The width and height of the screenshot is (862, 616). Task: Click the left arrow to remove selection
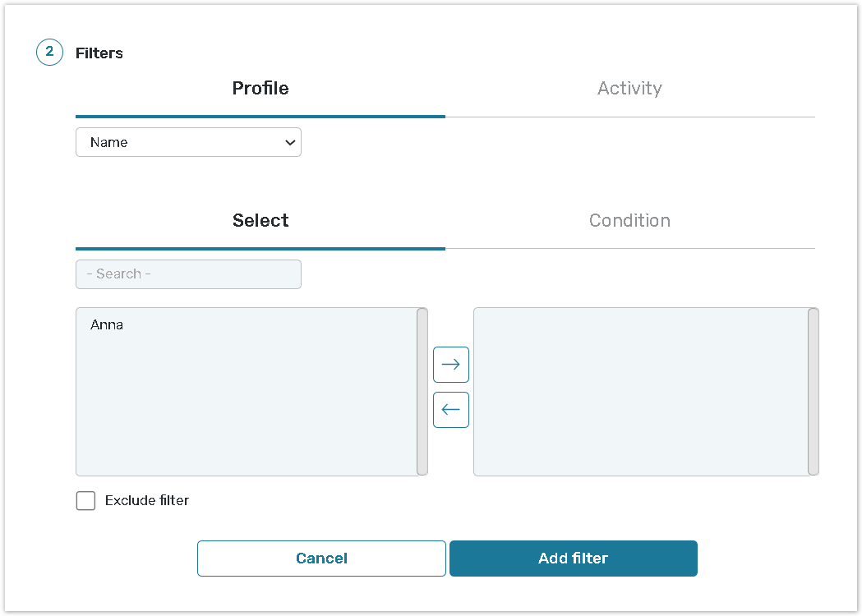point(451,410)
